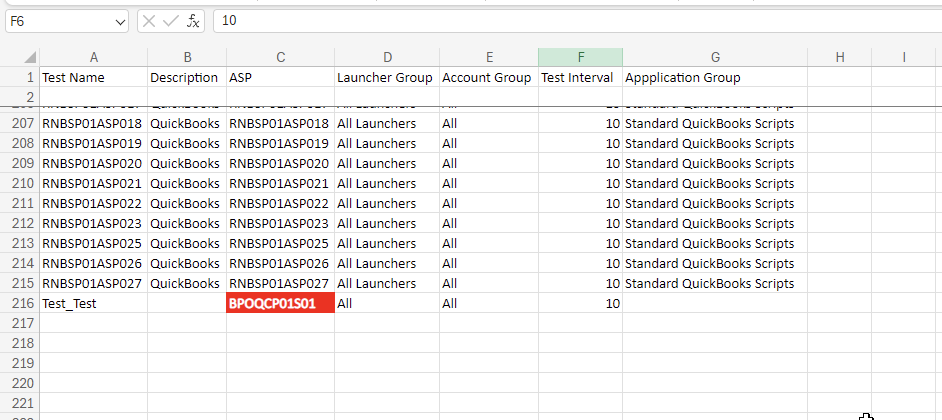Select cell A215 RNBSP01ASP027
942x420 pixels.
pos(93,283)
